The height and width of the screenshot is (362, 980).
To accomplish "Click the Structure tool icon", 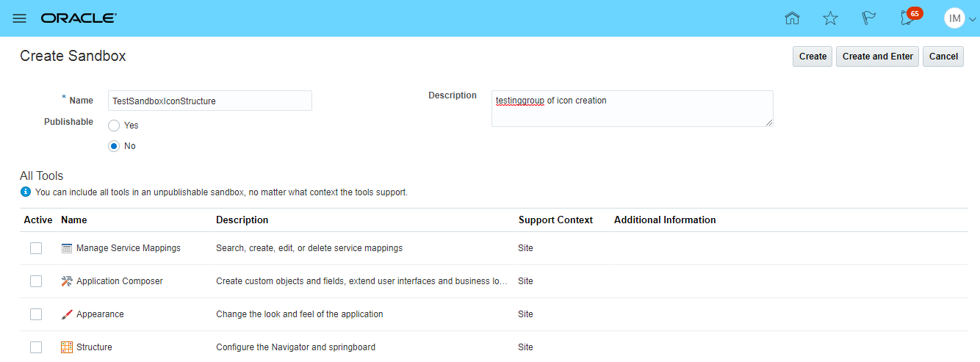I will pos(67,347).
